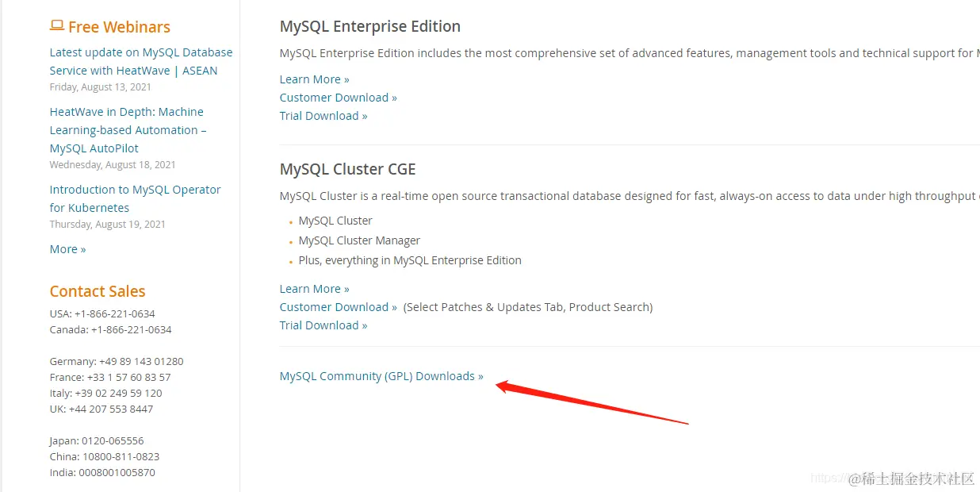The height and width of the screenshot is (492, 980).
Task: Click the India: 0008001005870 number
Action: click(102, 472)
